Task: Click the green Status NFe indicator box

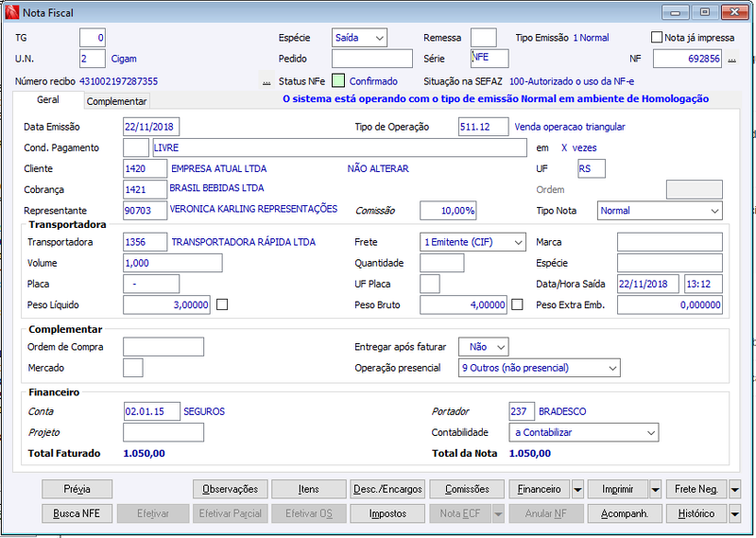Action: tap(338, 80)
